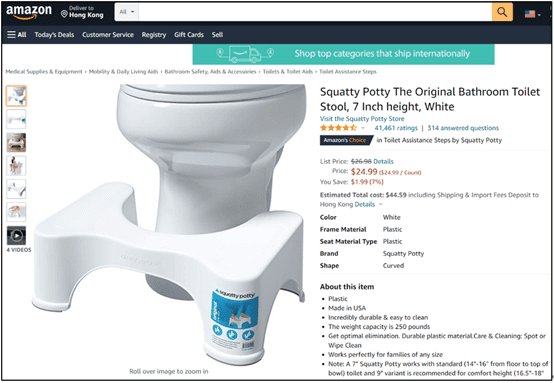Expand the Estimated Total cost Details chevron
Image resolution: width=554 pixels, height=383 pixels.
381,204
